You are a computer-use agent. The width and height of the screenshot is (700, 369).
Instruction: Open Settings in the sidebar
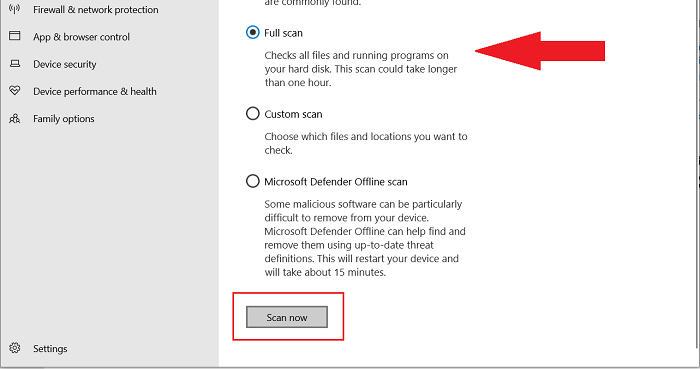click(x=50, y=348)
